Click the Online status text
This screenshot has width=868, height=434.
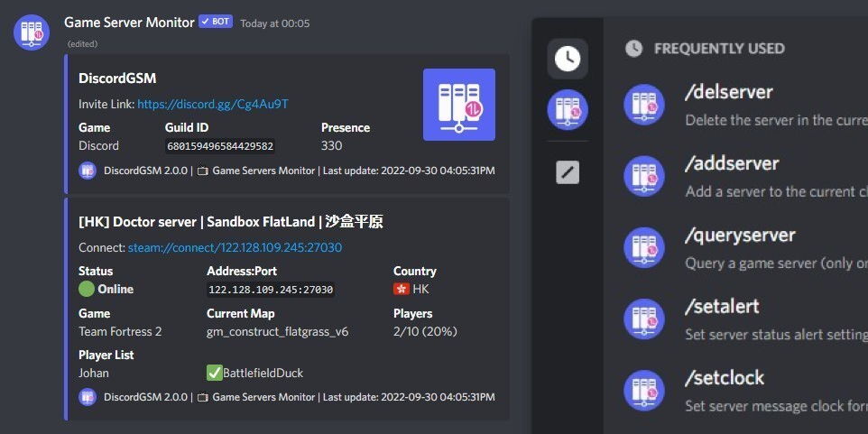[115, 289]
